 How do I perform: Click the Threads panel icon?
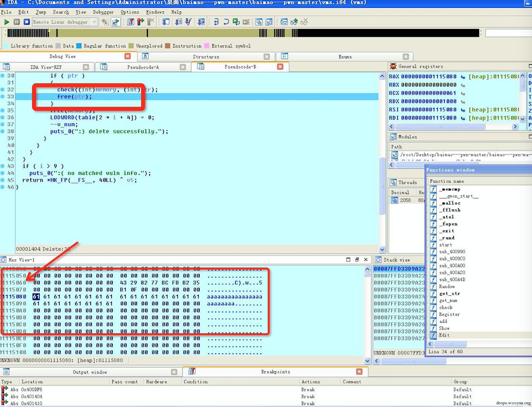point(393,183)
